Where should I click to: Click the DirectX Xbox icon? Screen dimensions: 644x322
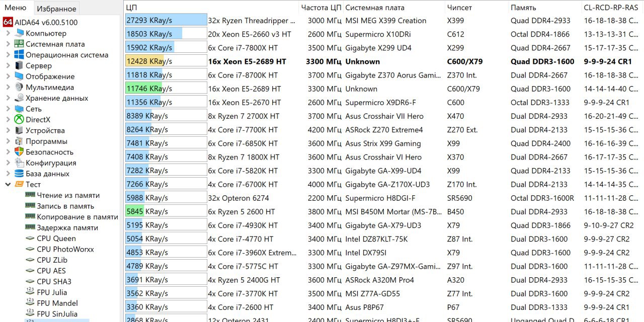coord(19,120)
